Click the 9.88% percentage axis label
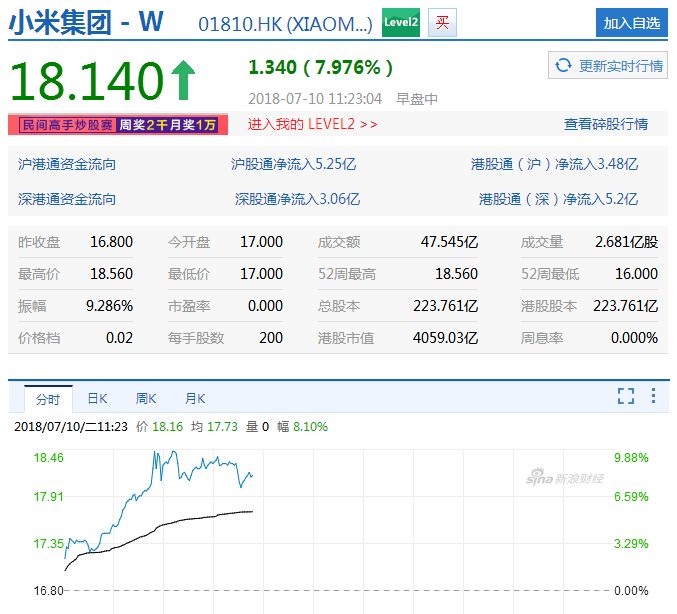 (631, 458)
